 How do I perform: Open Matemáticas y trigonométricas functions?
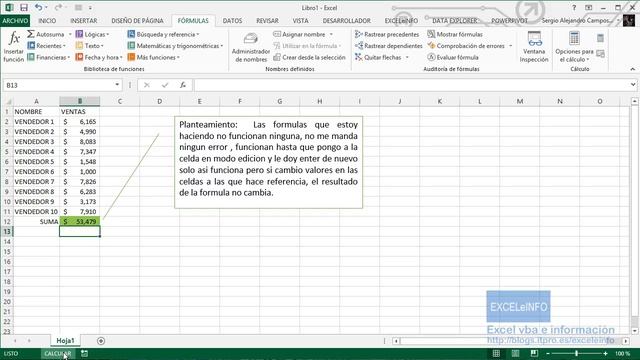click(x=176, y=46)
